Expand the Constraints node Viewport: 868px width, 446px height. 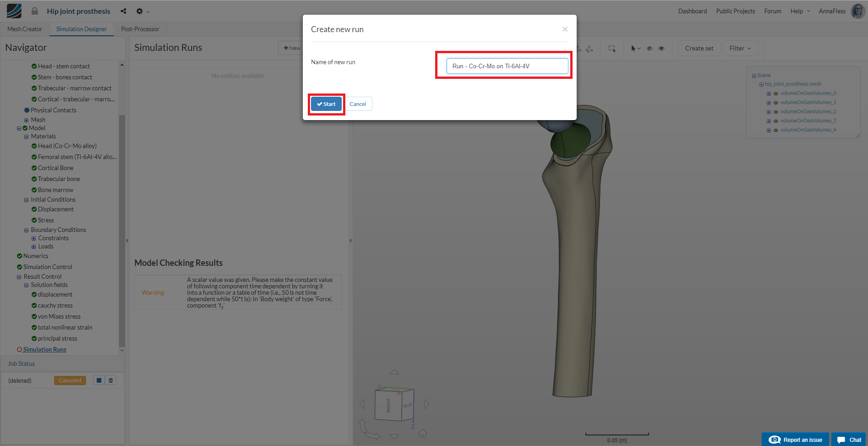(x=33, y=238)
